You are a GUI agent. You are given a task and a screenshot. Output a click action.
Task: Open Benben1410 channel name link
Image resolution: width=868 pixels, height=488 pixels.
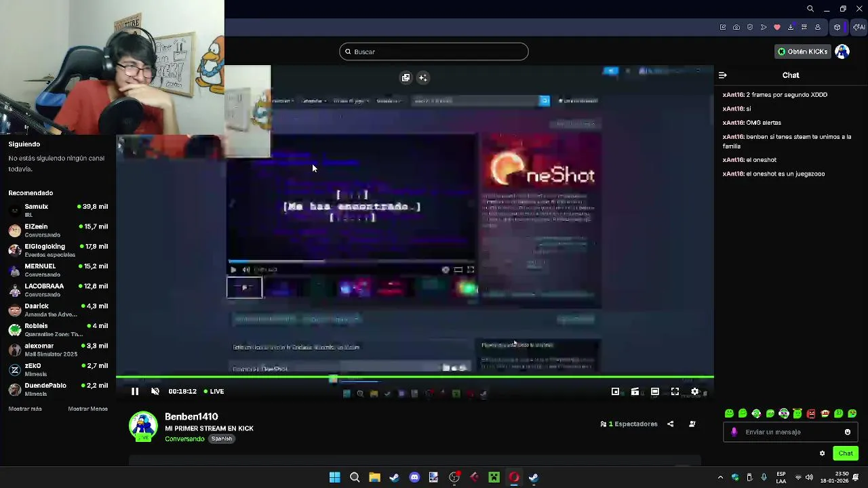[191, 417]
